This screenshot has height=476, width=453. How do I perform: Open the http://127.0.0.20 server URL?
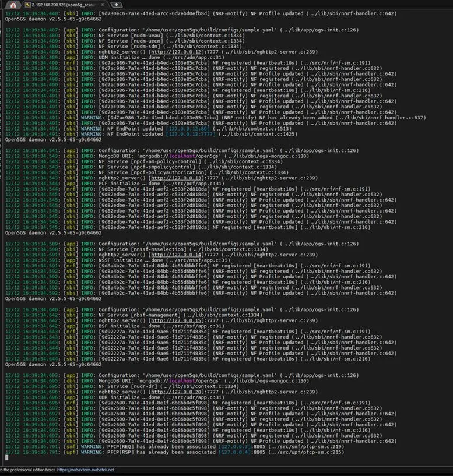pyautogui.click(x=175, y=392)
